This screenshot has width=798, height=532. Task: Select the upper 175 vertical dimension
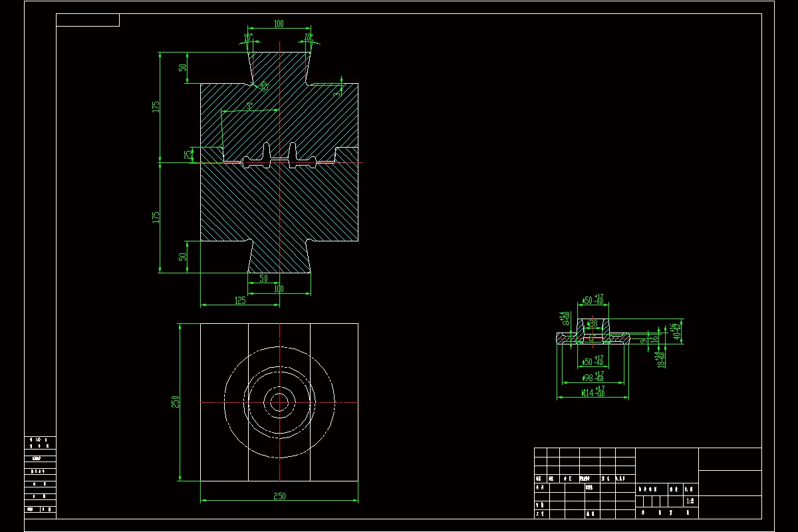click(x=156, y=106)
